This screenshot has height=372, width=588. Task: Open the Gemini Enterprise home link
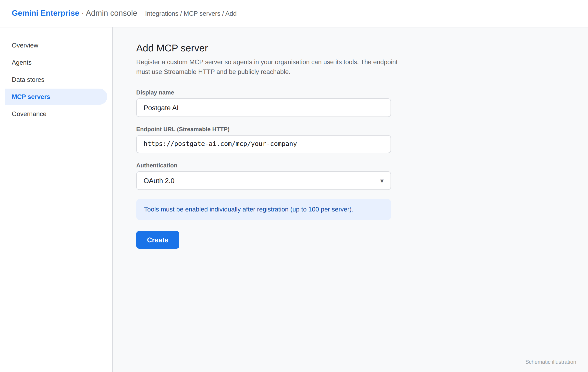coord(45,13)
